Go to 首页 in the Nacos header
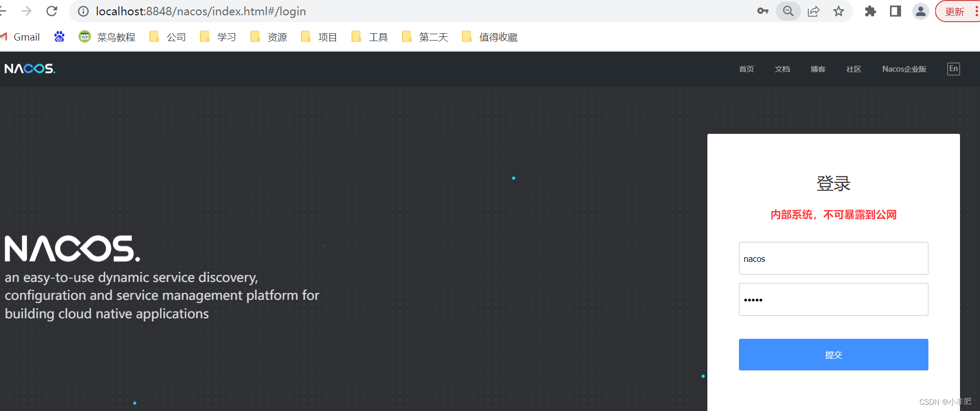 [x=746, y=69]
